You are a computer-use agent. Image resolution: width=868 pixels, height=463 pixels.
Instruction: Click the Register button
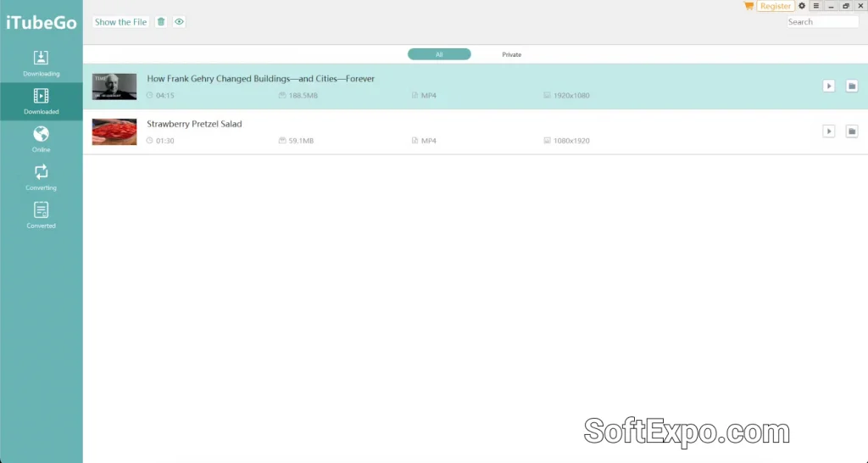click(775, 6)
